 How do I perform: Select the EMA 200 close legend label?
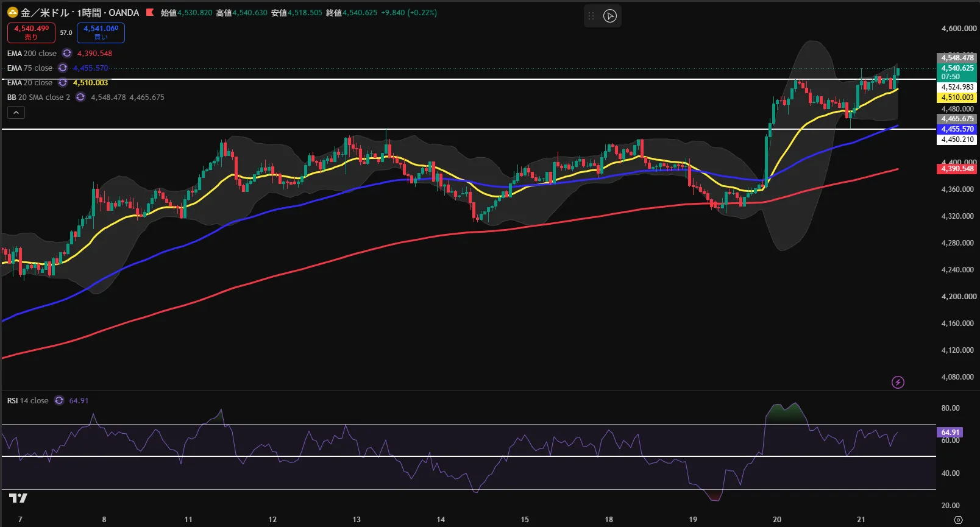[x=32, y=54]
